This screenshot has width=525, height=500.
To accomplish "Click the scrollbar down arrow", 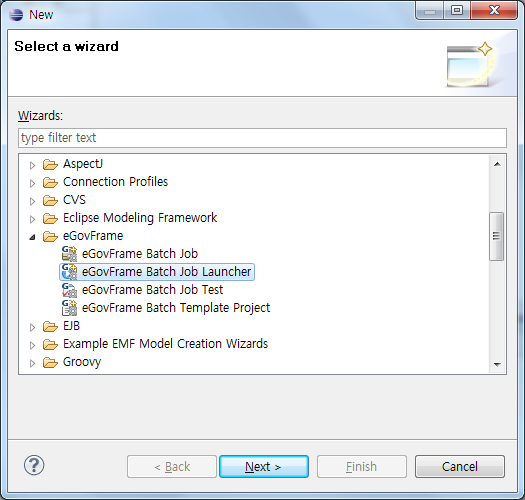I will point(497,364).
